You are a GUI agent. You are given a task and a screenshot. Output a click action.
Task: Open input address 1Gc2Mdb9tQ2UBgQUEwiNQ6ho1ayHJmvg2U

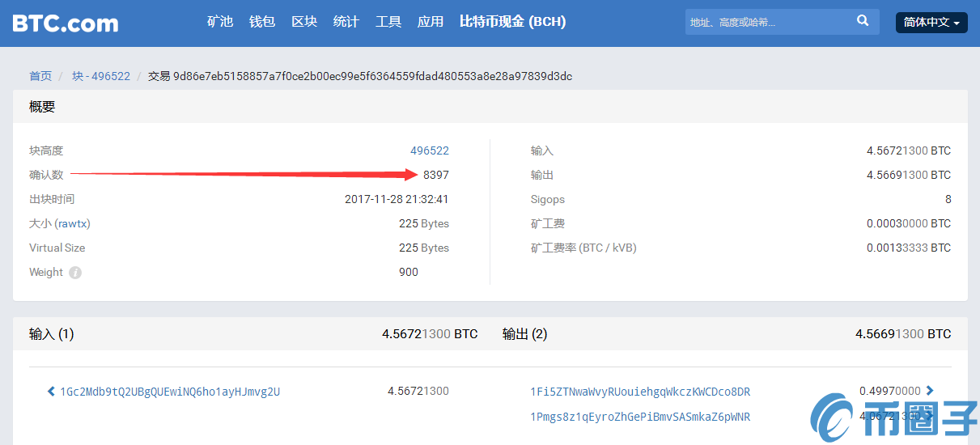[170, 392]
